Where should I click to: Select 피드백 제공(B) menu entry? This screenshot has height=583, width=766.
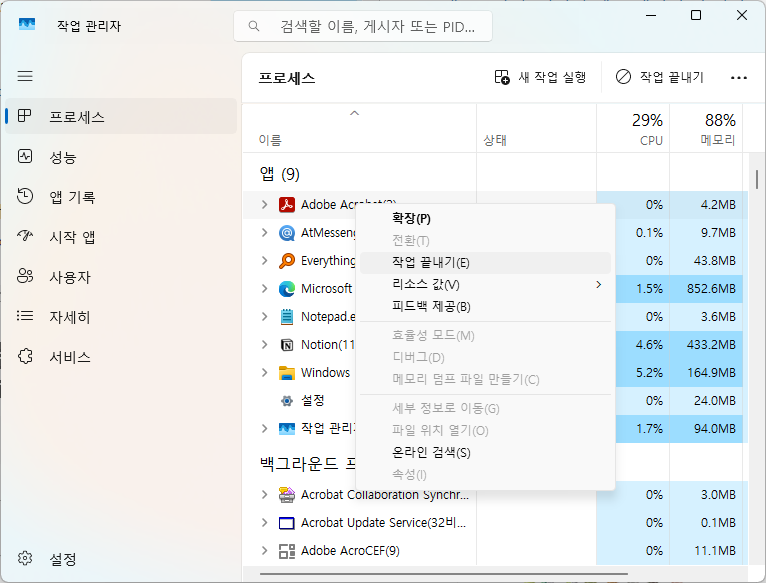pos(485,306)
